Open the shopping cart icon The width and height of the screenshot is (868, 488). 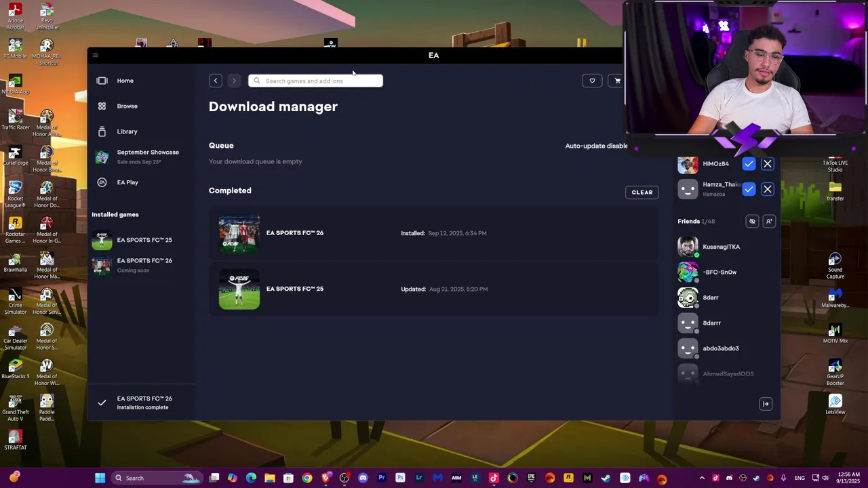point(617,81)
